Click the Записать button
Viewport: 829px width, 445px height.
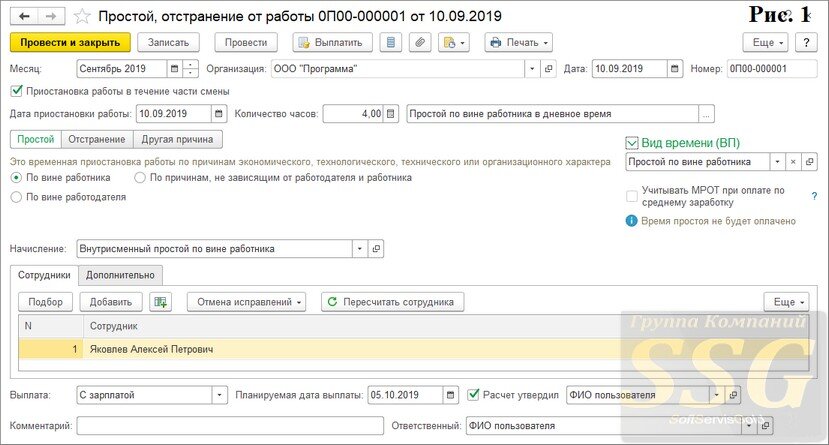coord(168,42)
